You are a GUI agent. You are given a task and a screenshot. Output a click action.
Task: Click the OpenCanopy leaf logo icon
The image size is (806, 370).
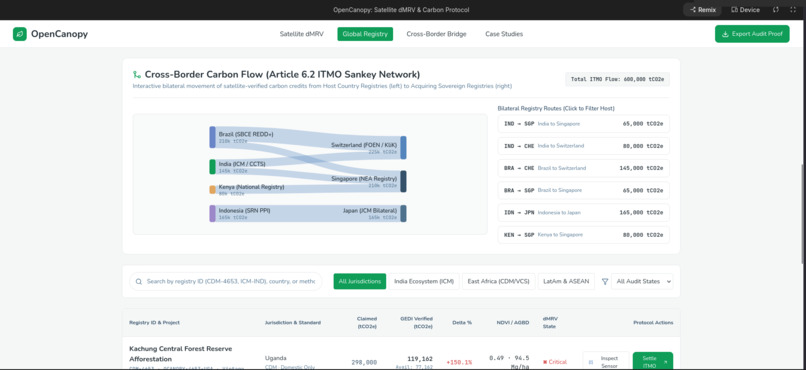20,34
